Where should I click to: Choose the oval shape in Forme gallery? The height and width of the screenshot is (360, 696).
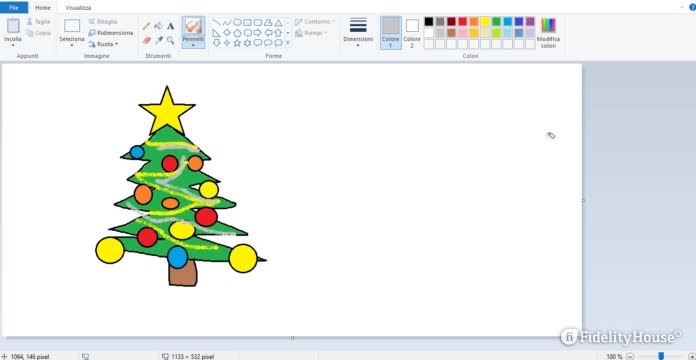click(237, 22)
